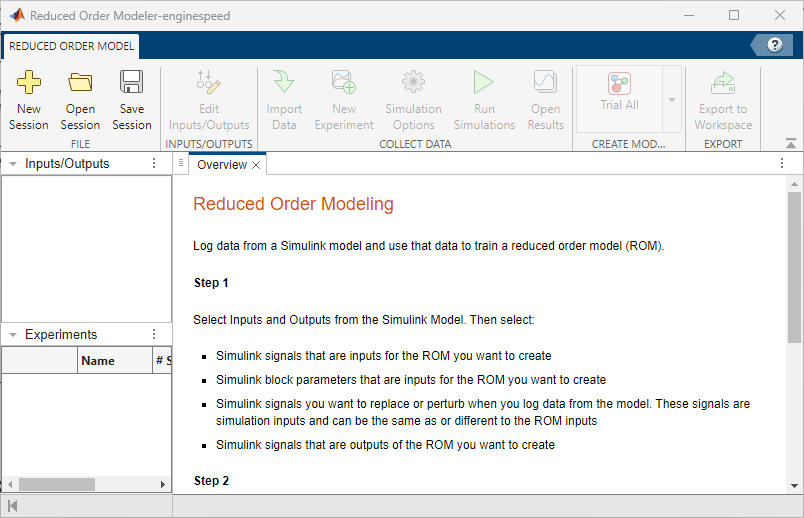This screenshot has height=518, width=804.
Task: Click the Open Results icon
Action: tap(545, 82)
